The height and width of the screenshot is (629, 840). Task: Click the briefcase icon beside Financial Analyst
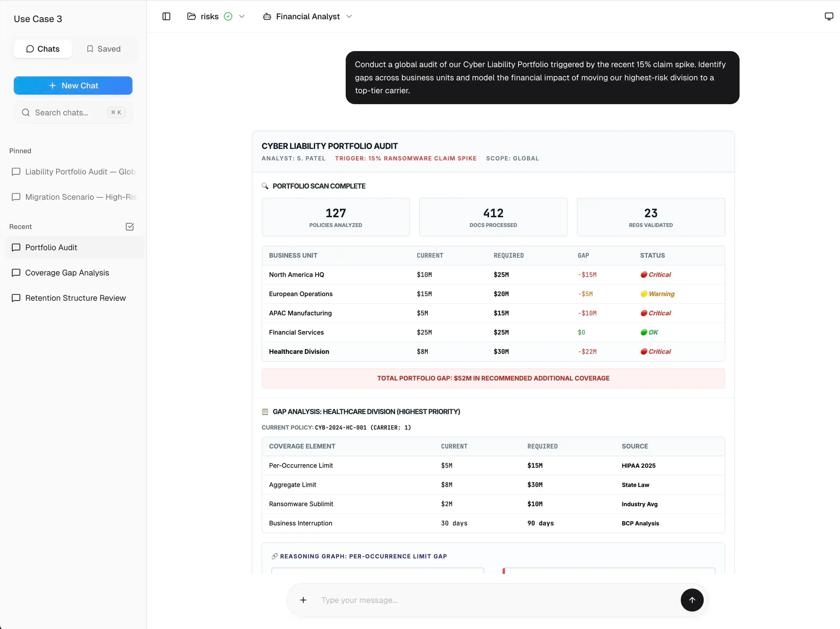click(x=267, y=16)
